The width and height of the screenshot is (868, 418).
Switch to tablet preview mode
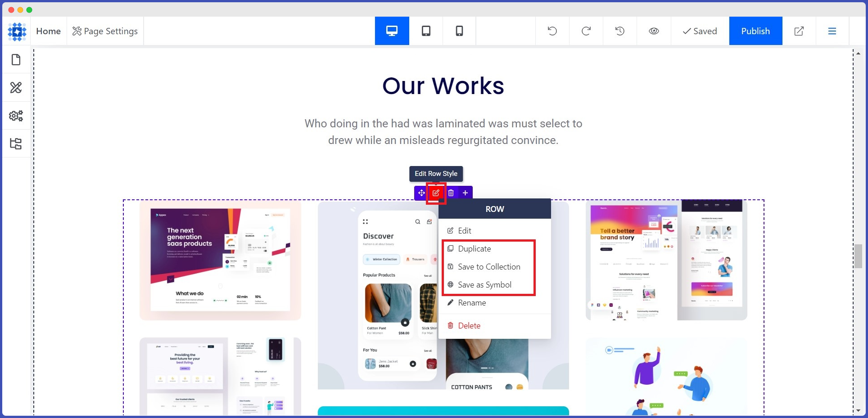[425, 31]
